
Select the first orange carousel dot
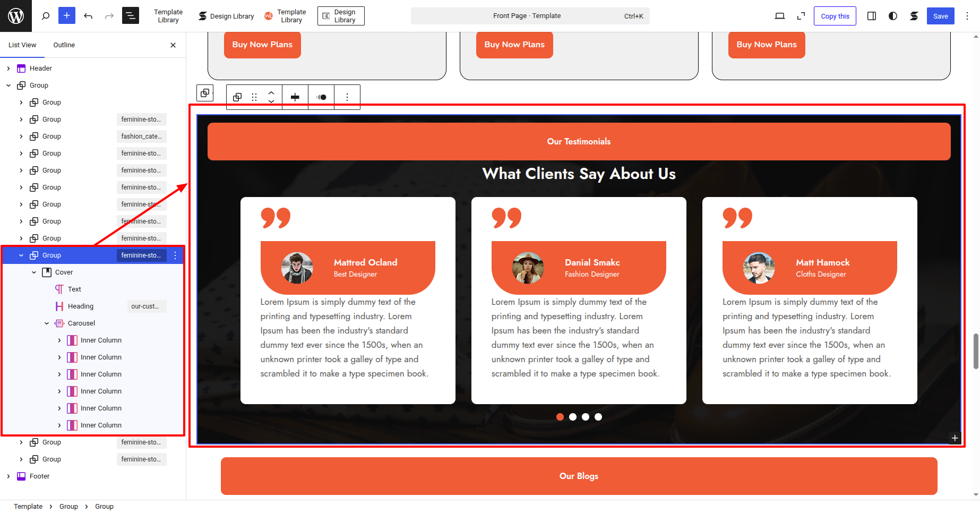click(x=560, y=417)
